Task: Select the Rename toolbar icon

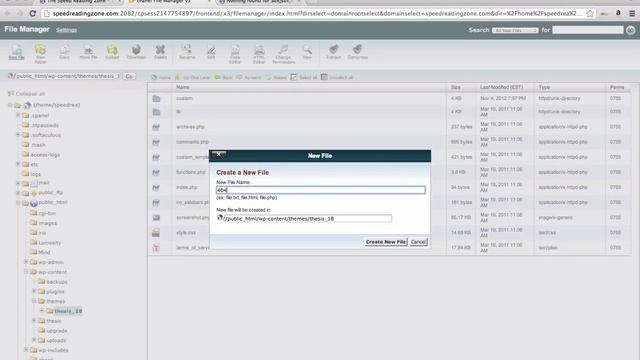Action: (x=187, y=52)
